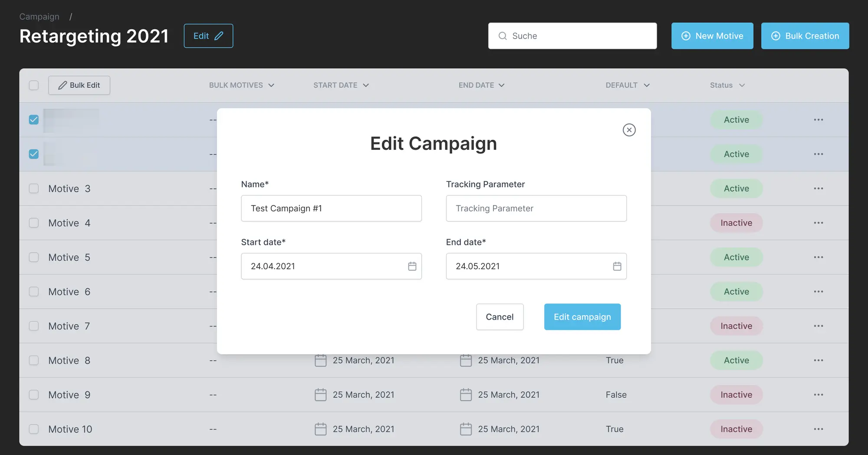
Task: Click inside the Tracking Parameter input field
Action: coord(536,208)
